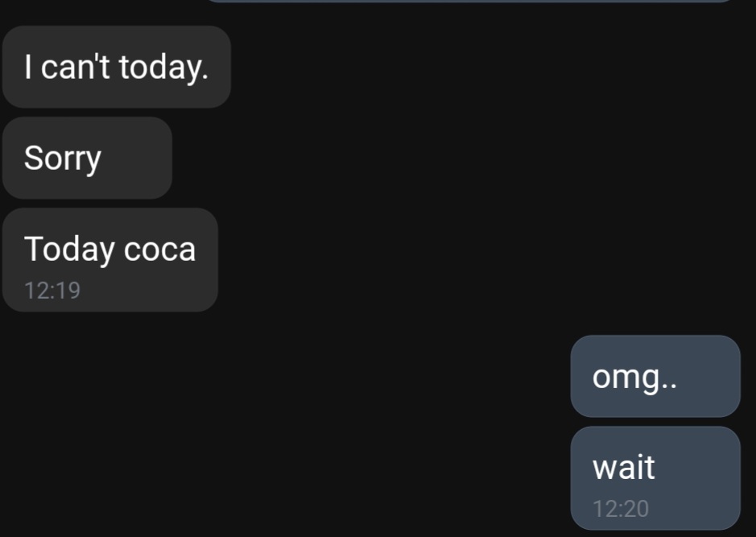Select the "I can't today." message bubble
The height and width of the screenshot is (537, 756).
pyautogui.click(x=116, y=67)
